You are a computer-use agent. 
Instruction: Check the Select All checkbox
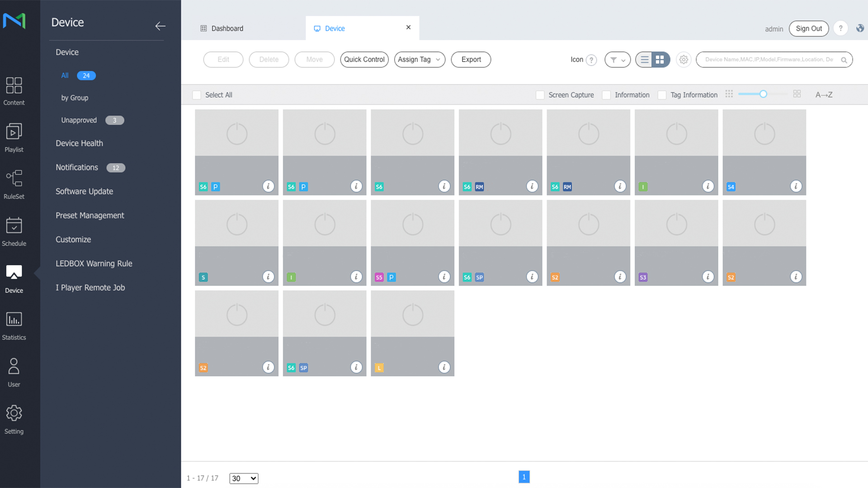pyautogui.click(x=197, y=95)
